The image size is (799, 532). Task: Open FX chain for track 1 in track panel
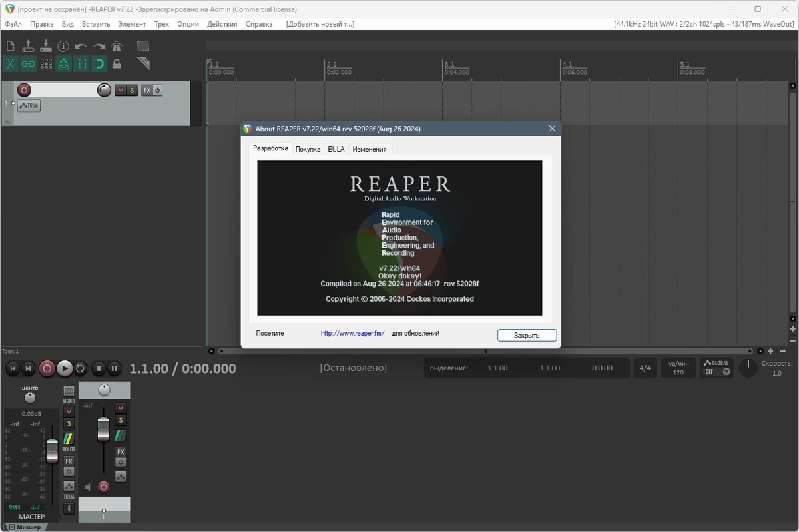pos(147,90)
